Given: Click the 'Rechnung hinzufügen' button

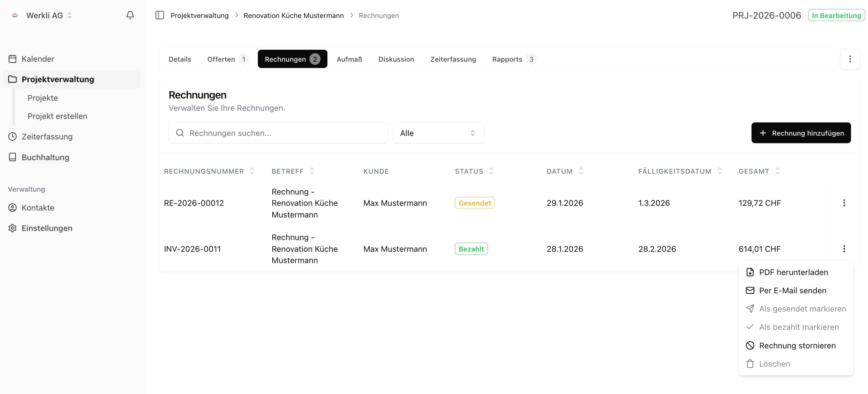Looking at the screenshot, I should pyautogui.click(x=801, y=133).
